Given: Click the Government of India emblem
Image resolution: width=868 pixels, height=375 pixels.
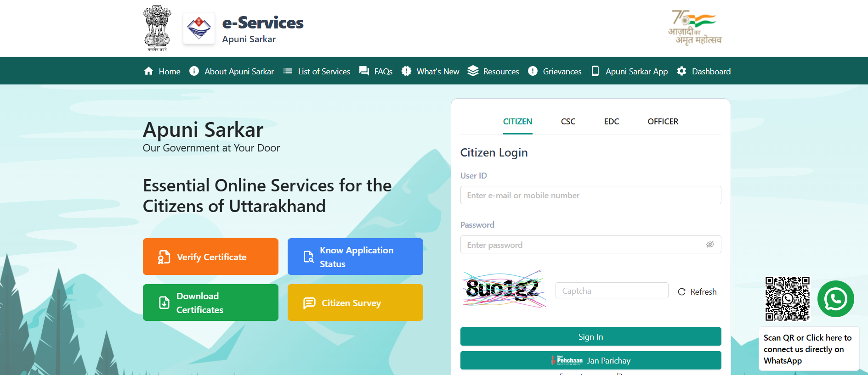Looking at the screenshot, I should (x=157, y=28).
